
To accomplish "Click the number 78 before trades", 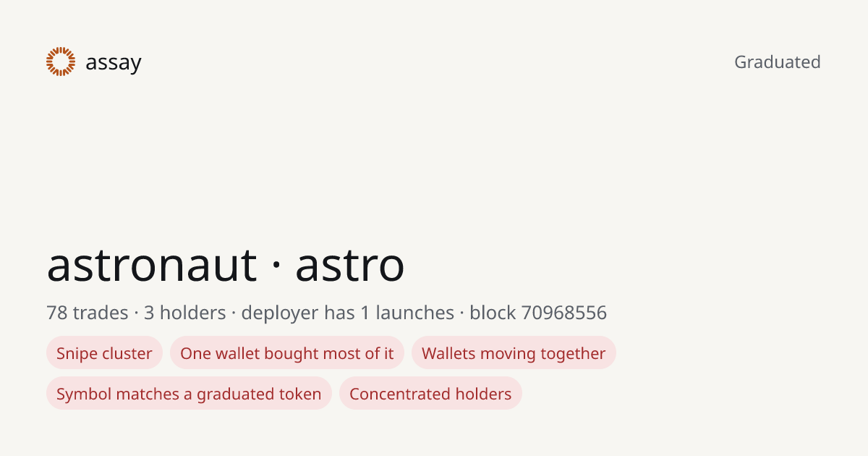I will tap(56, 313).
